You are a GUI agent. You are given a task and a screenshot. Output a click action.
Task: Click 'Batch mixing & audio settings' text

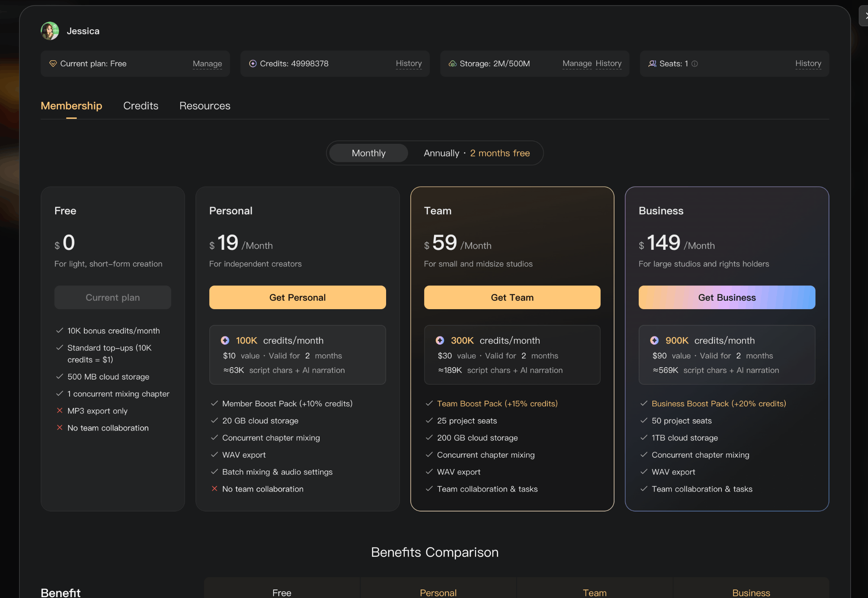pos(277,472)
